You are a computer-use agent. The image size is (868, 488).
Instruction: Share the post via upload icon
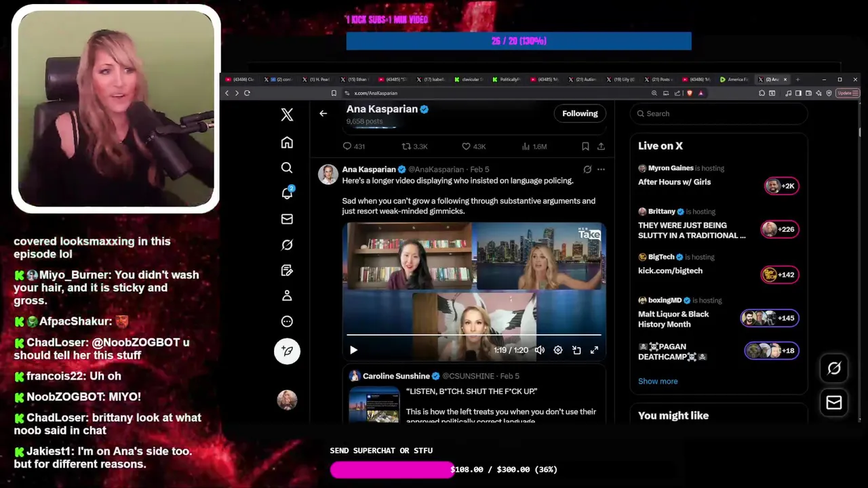tap(601, 146)
